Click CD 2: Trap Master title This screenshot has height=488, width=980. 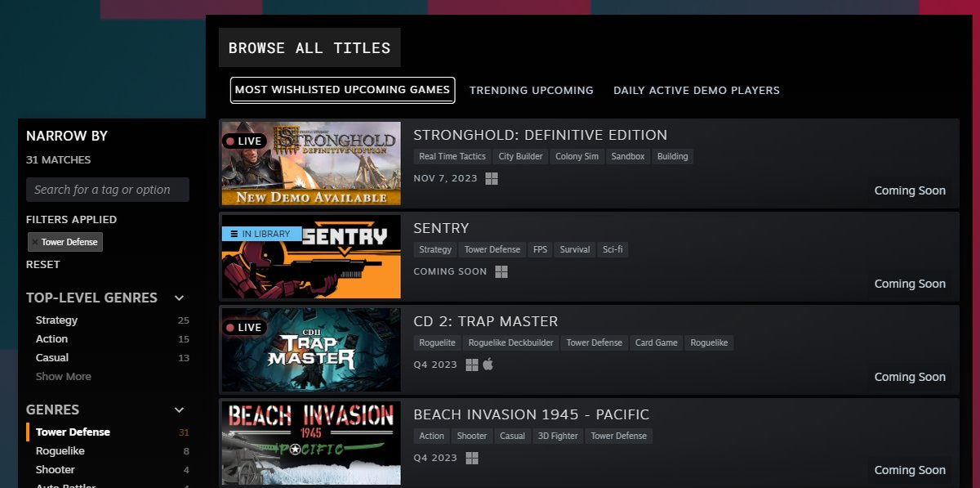click(486, 321)
